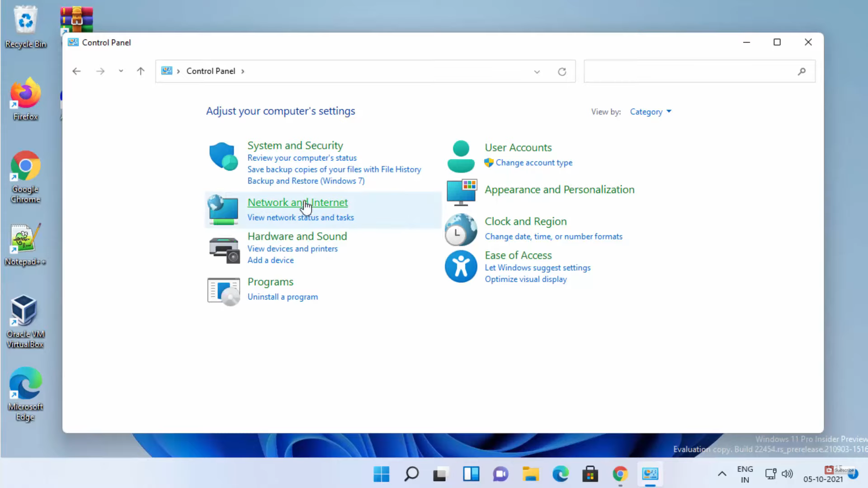Click the Uninstall a program link

click(x=283, y=297)
